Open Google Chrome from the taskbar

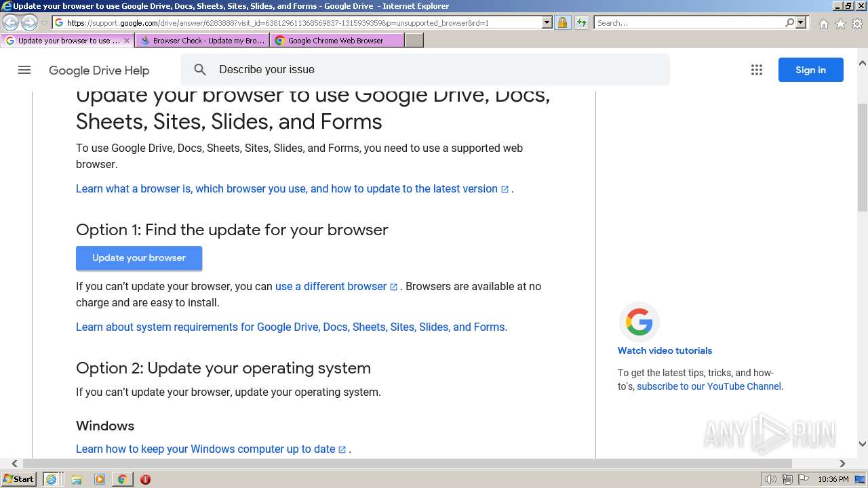click(122, 479)
